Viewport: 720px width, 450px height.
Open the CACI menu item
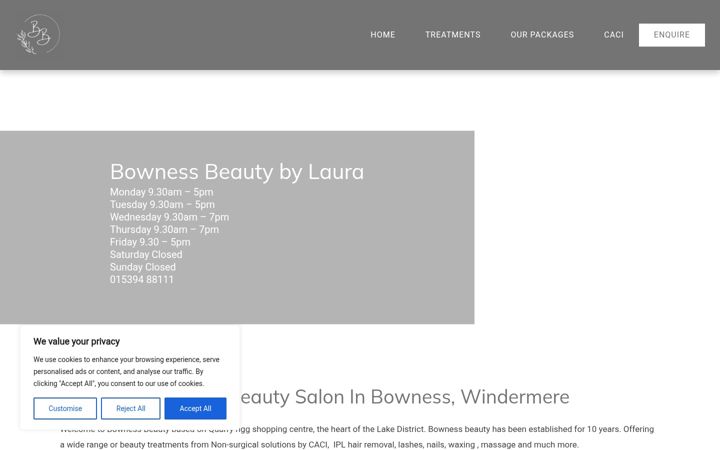(613, 35)
